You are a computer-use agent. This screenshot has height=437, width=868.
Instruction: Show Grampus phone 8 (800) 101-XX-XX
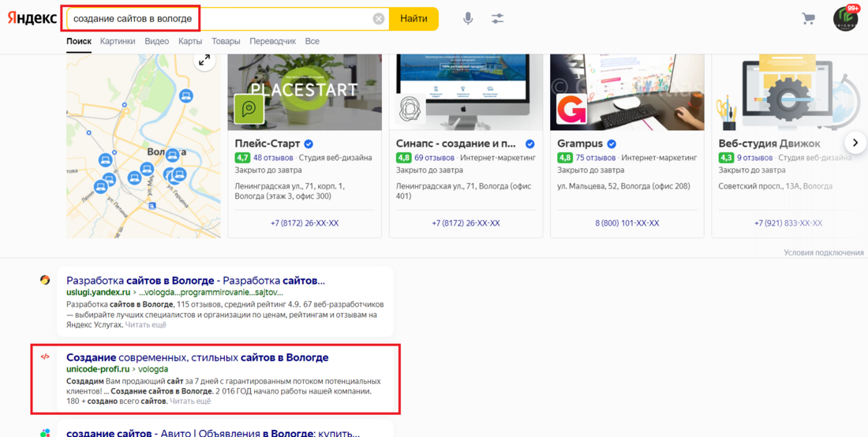pos(627,223)
